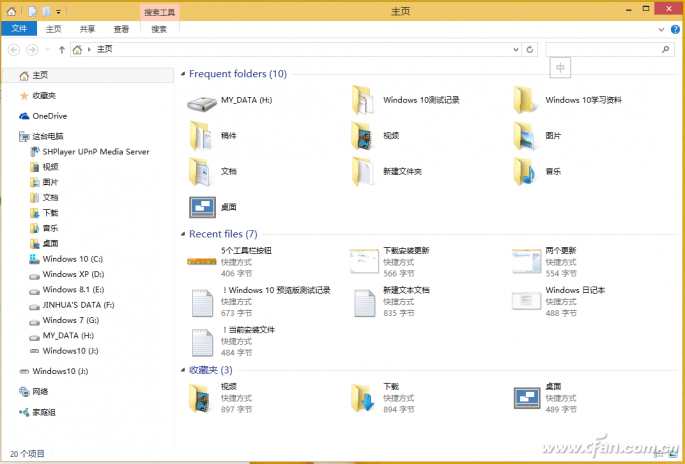
Task: Open the 稿件 folder icon
Action: point(201,136)
